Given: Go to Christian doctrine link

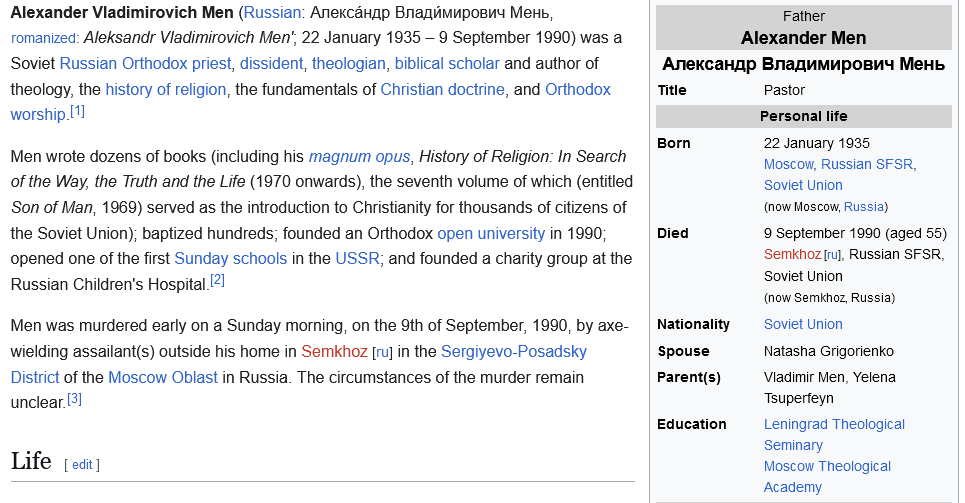Looking at the screenshot, I should click(442, 89).
